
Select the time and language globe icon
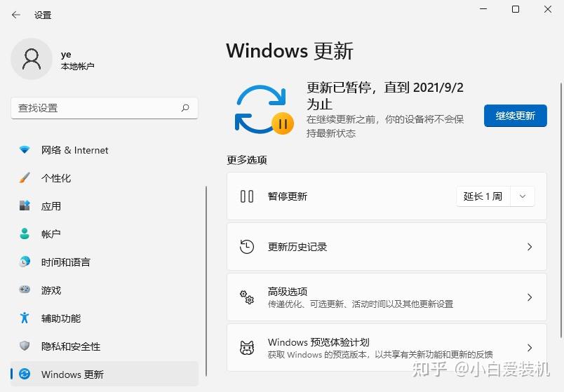click(25, 262)
